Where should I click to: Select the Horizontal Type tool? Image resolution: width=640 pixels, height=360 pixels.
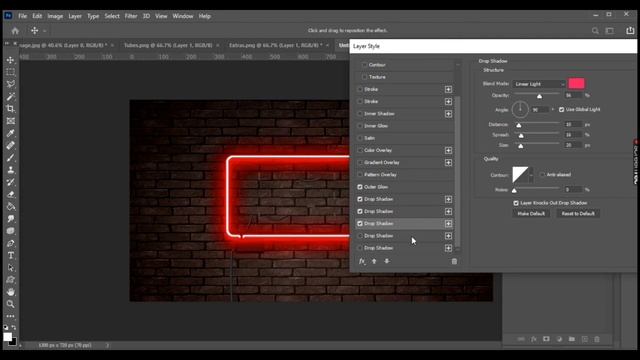coord(11,256)
